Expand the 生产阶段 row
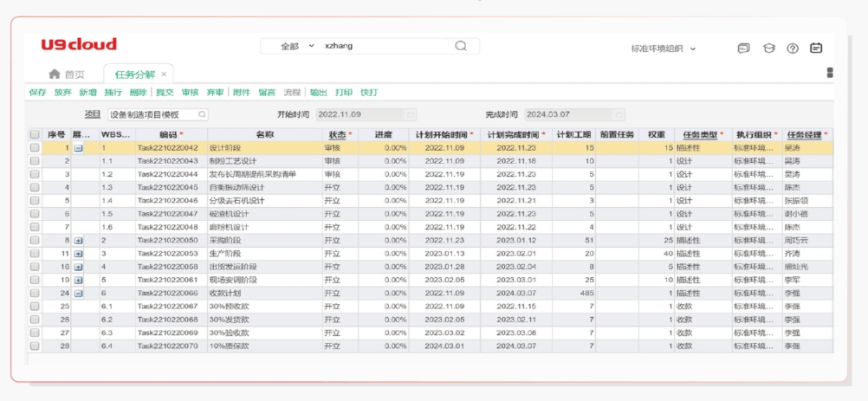 click(79, 254)
